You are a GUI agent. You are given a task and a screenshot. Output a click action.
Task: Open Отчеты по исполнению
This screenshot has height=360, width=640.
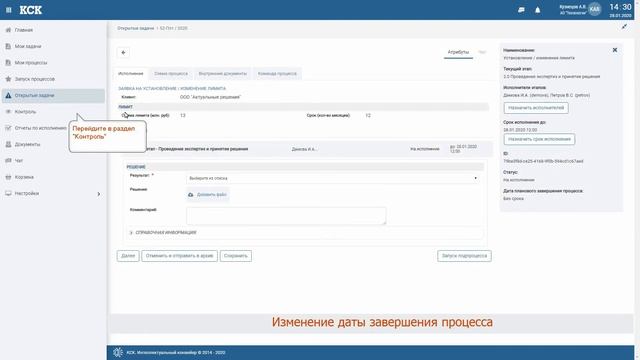tap(40, 128)
